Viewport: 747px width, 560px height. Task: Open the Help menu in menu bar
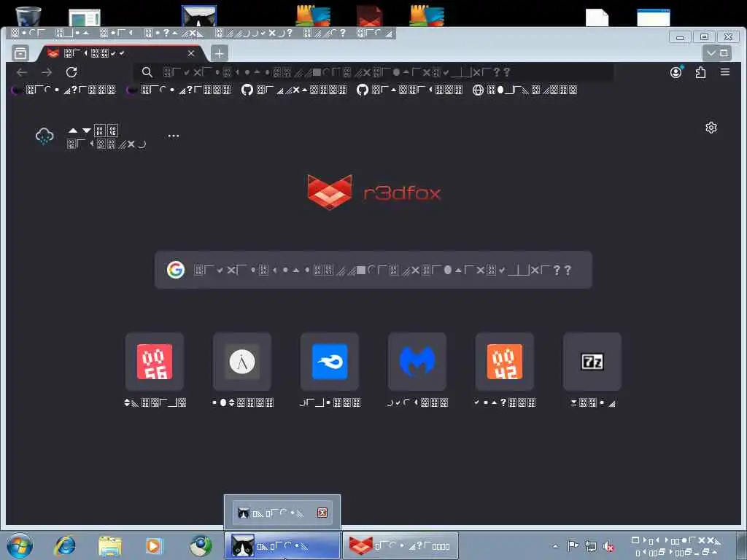(375, 34)
